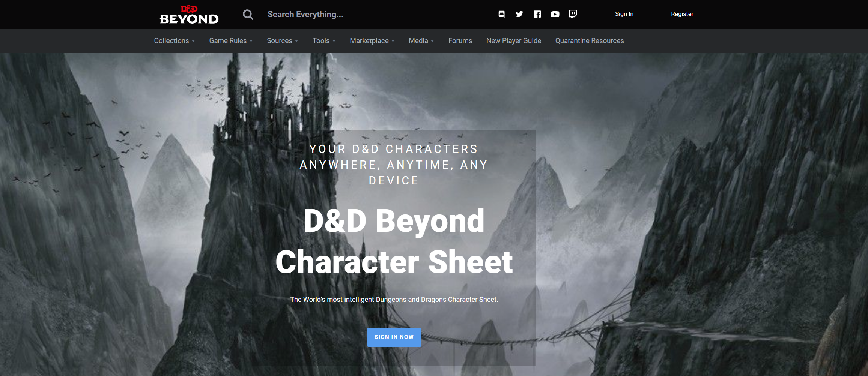Open the New Player Guide

(x=513, y=40)
